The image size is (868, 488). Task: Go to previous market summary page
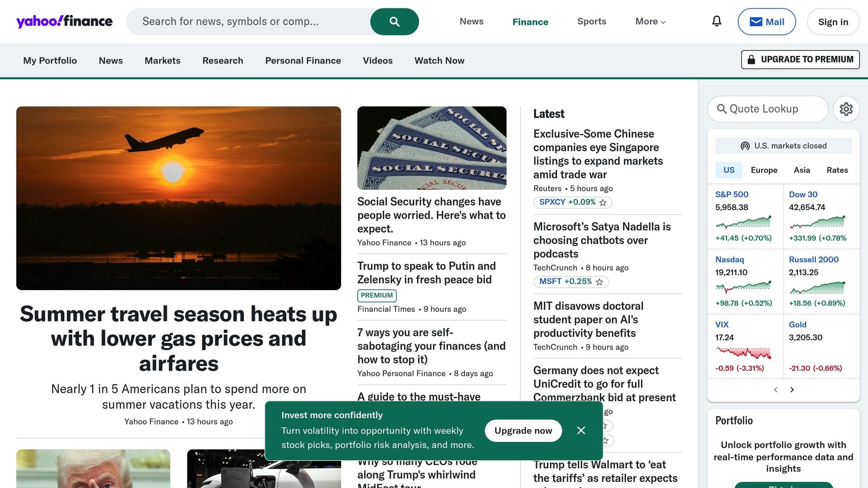pos(776,390)
